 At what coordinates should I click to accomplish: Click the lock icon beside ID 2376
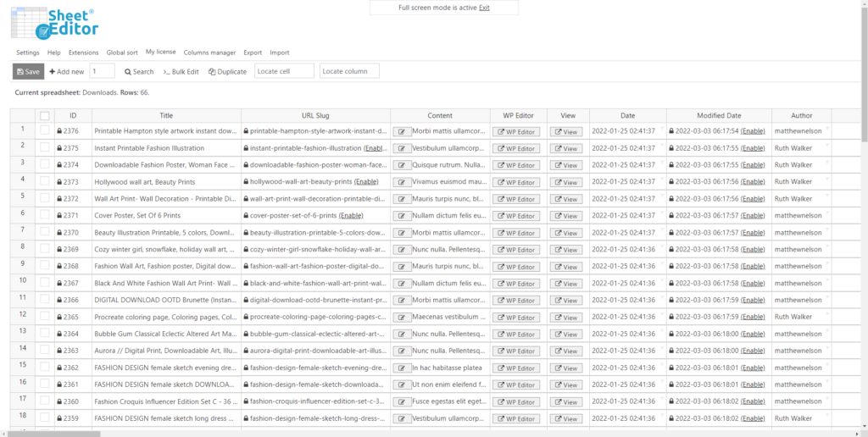click(59, 131)
